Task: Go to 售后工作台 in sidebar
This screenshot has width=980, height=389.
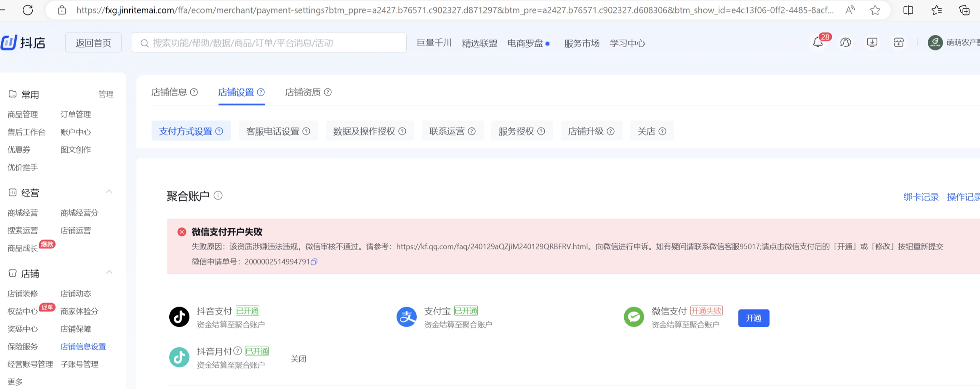Action: pos(27,132)
